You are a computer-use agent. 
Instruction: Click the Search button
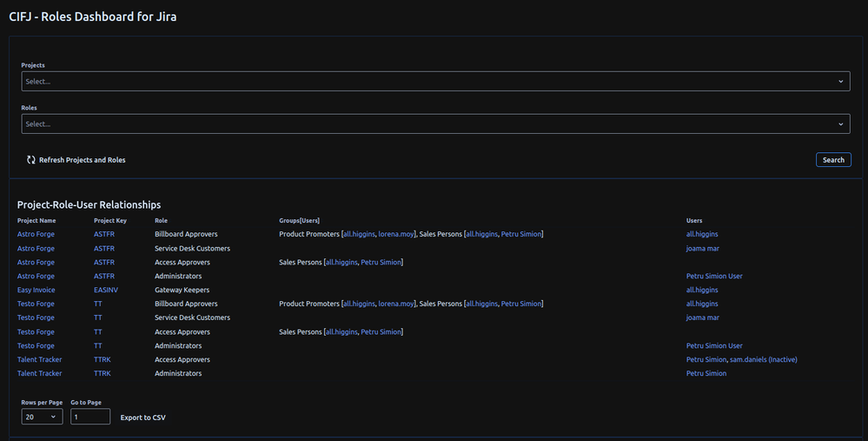(833, 159)
